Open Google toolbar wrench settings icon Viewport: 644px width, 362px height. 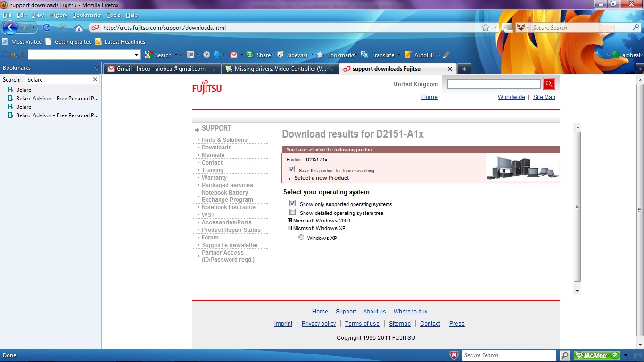click(599, 55)
